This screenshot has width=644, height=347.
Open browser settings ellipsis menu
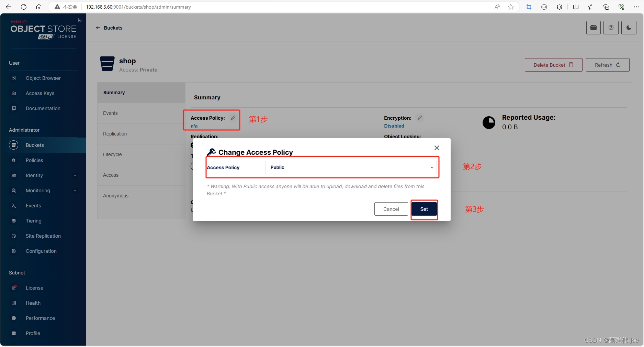tap(636, 7)
